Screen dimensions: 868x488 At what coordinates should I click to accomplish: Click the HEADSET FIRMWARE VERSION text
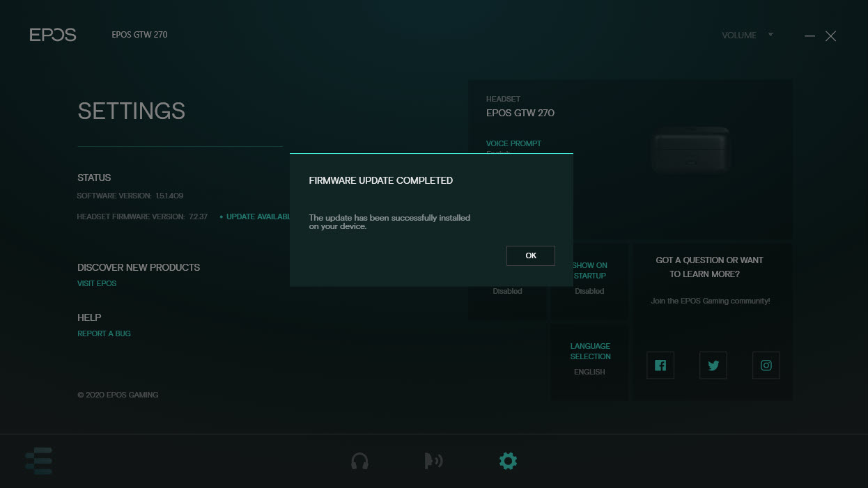(x=142, y=217)
